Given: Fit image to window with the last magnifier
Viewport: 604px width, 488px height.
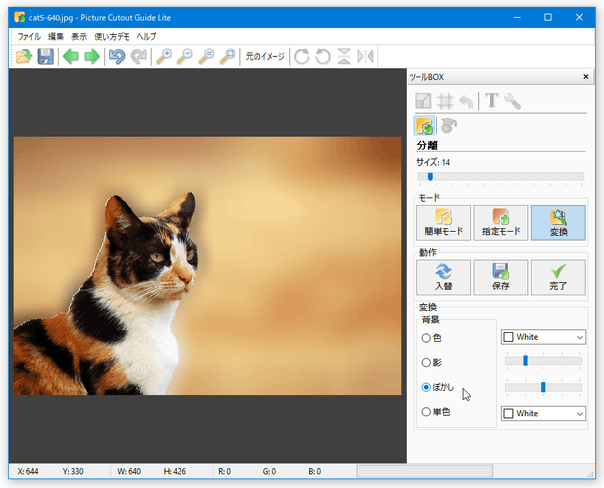Looking at the screenshot, I should pos(227,57).
